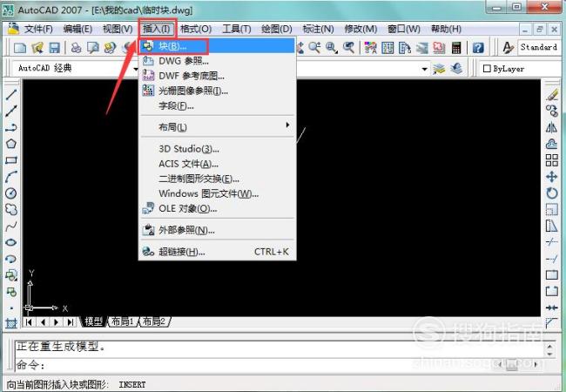The image size is (566, 392).
Task: Open the 工具(T) menu
Action: (237, 29)
